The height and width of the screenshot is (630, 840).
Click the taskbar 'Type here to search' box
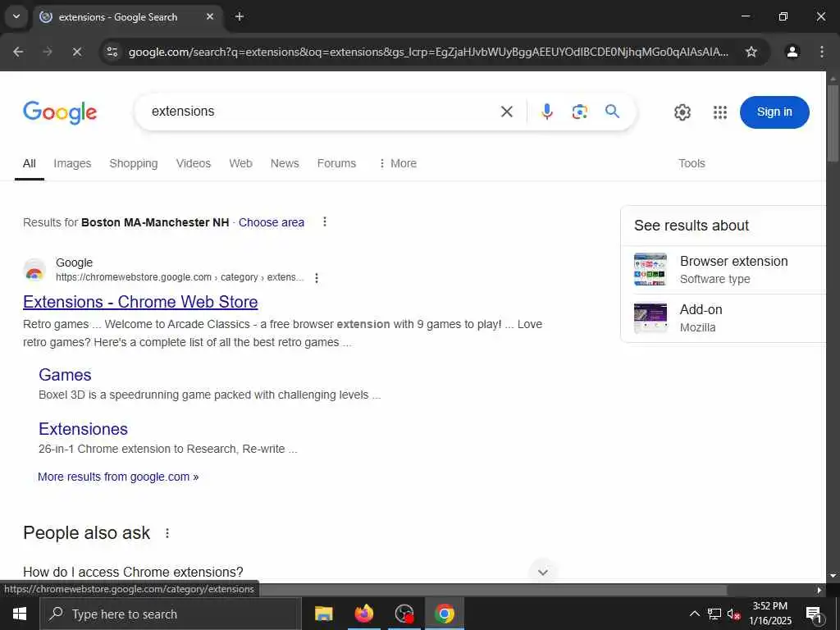coord(171,614)
